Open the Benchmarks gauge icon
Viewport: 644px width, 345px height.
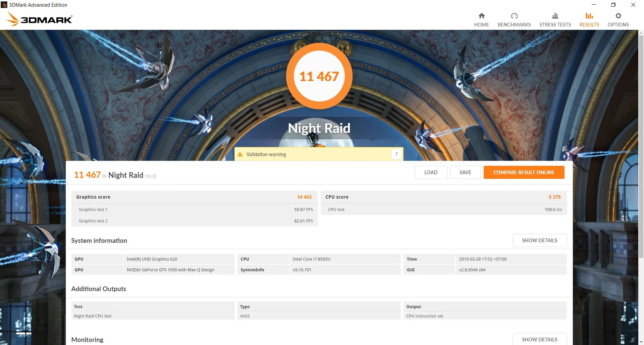pyautogui.click(x=514, y=16)
